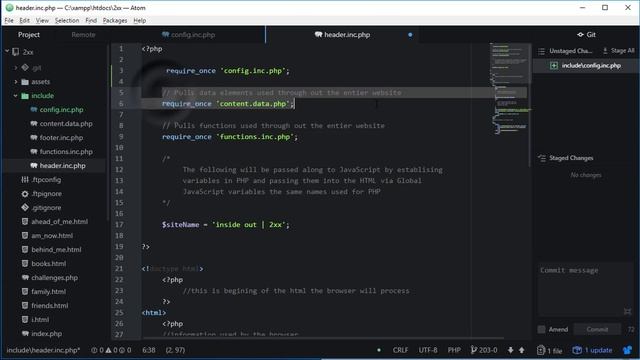Toggle the Amend checkbox
Image resolution: width=640 pixels, height=360 pixels.
point(542,329)
